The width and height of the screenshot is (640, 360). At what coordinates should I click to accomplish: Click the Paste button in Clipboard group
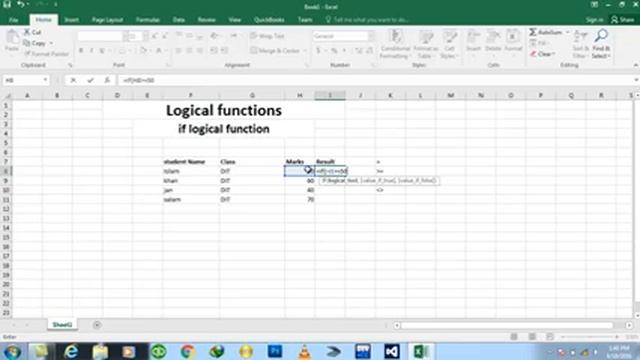[x=12, y=41]
